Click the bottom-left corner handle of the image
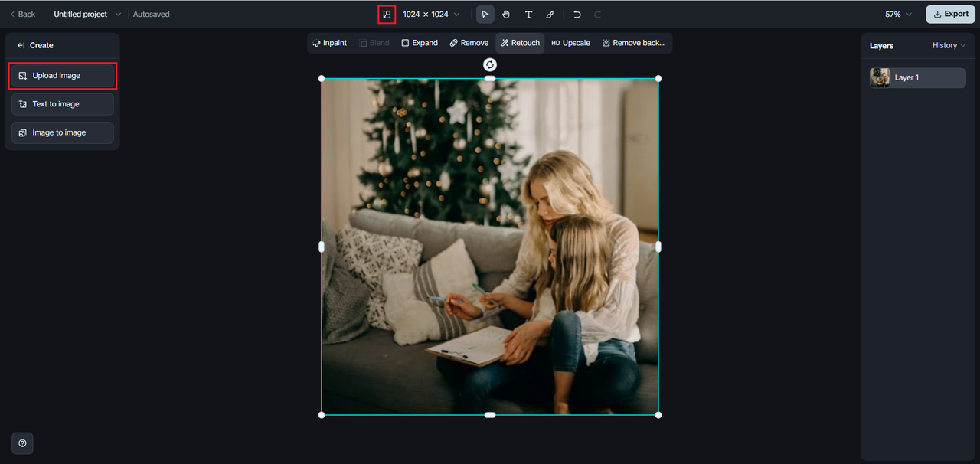The image size is (980, 464). coord(322,415)
